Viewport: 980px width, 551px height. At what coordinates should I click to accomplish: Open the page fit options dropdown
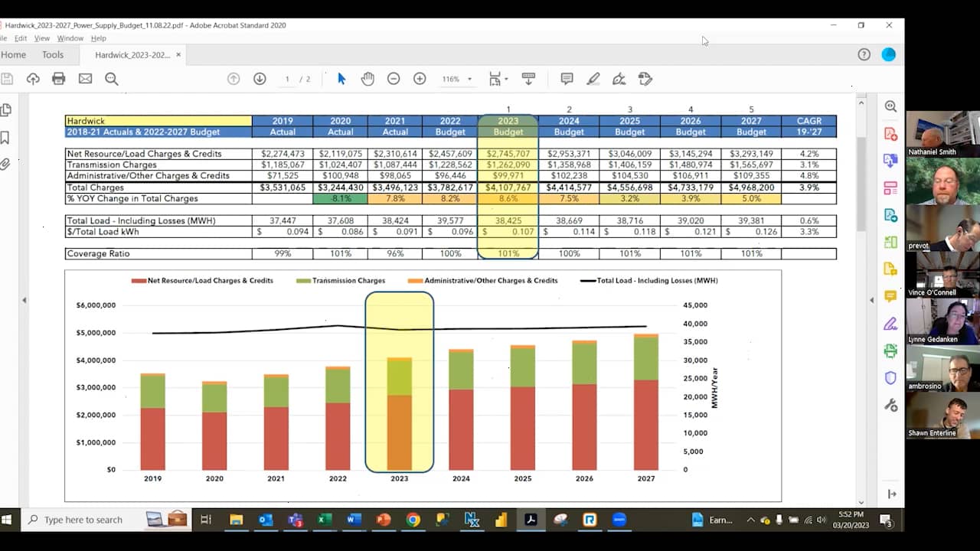click(498, 79)
